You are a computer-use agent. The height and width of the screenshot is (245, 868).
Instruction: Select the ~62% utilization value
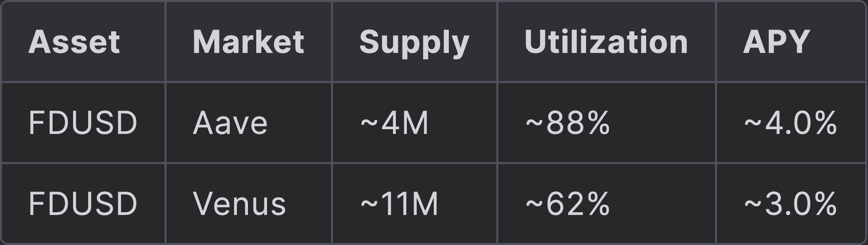point(567,204)
